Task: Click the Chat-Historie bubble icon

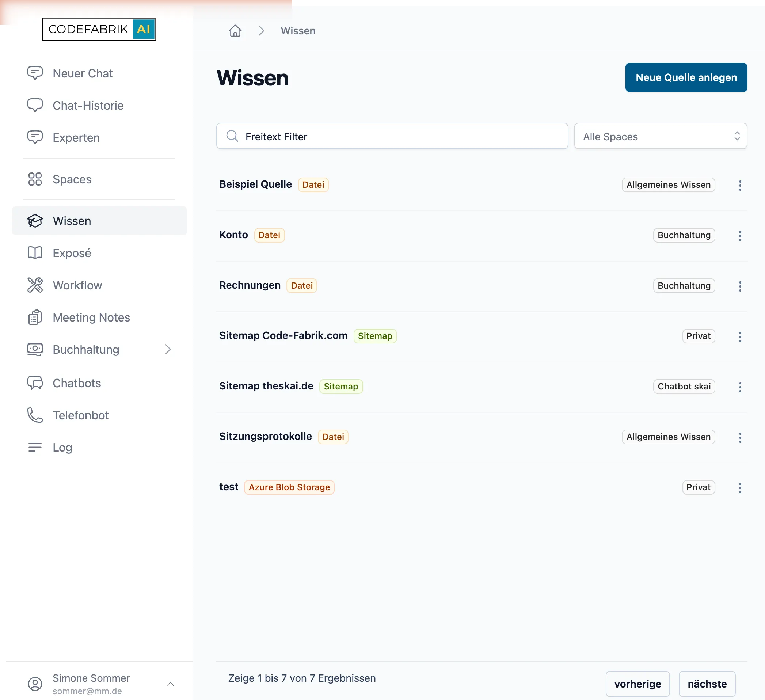Action: pos(35,106)
